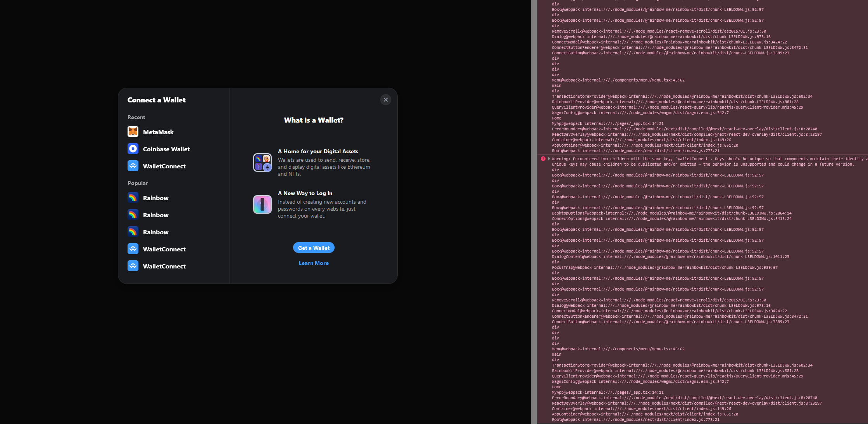868x424 pixels.
Task: Open the Learn More link
Action: pyautogui.click(x=314, y=263)
